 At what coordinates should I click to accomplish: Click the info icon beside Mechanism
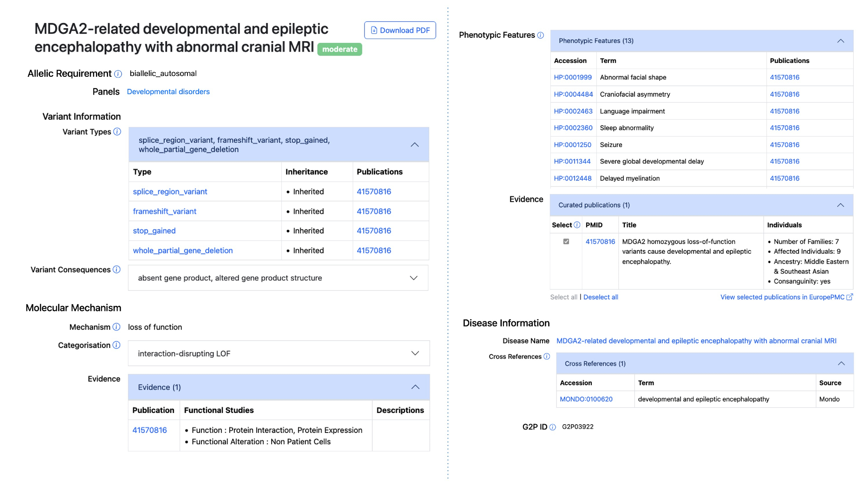coord(116,327)
